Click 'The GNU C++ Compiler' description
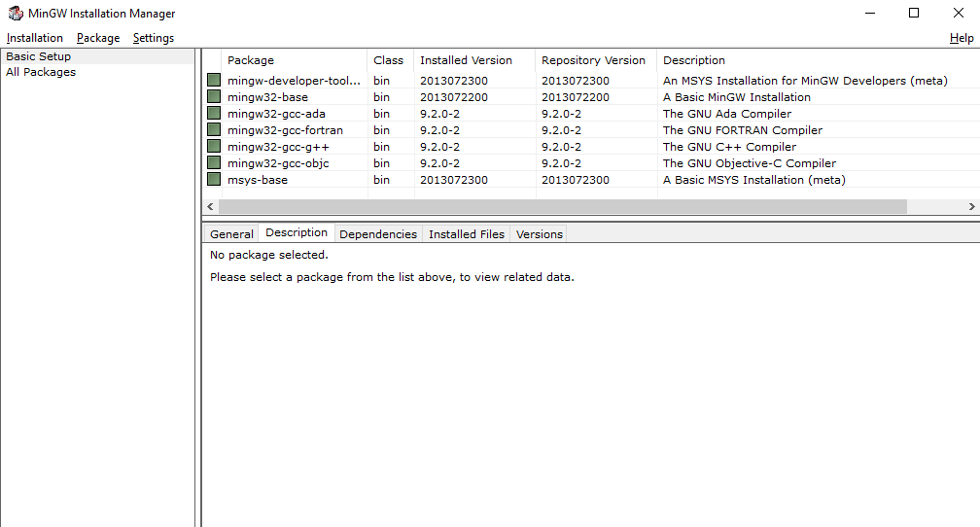This screenshot has width=980, height=527. pos(729,147)
